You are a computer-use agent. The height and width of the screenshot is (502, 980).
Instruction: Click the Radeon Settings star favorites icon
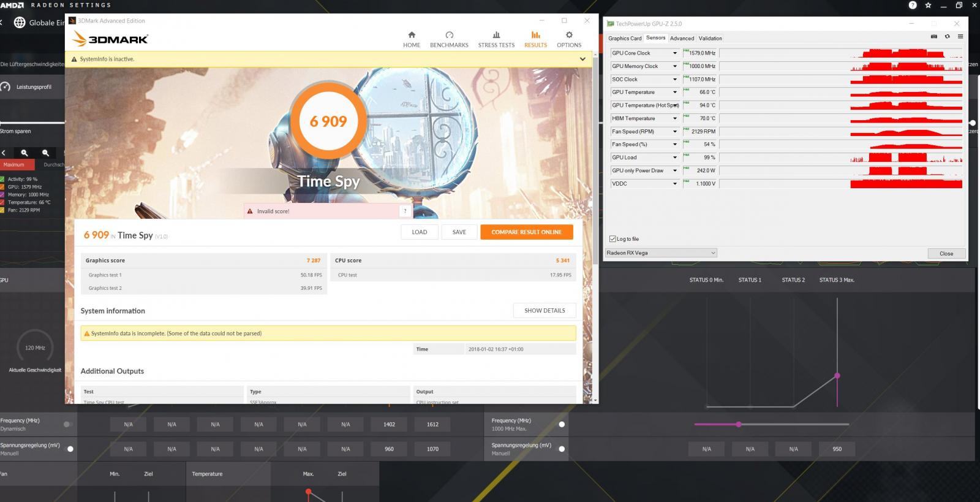pos(928,5)
